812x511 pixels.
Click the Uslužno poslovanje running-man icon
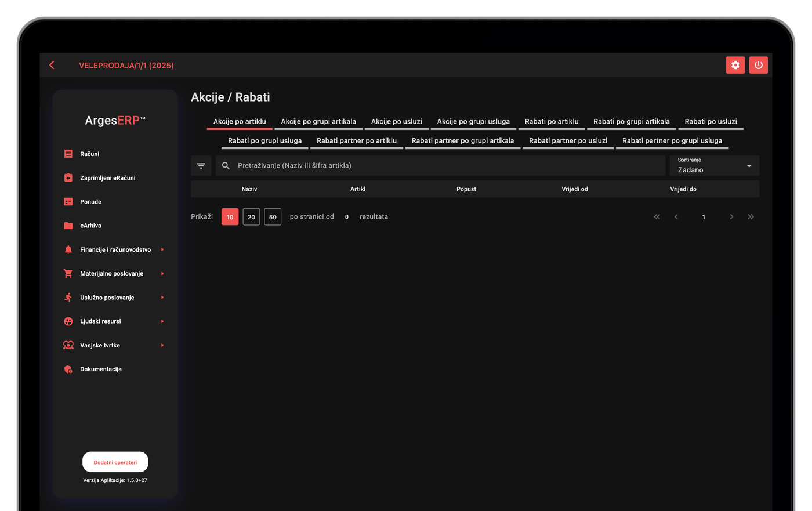pyautogui.click(x=68, y=297)
